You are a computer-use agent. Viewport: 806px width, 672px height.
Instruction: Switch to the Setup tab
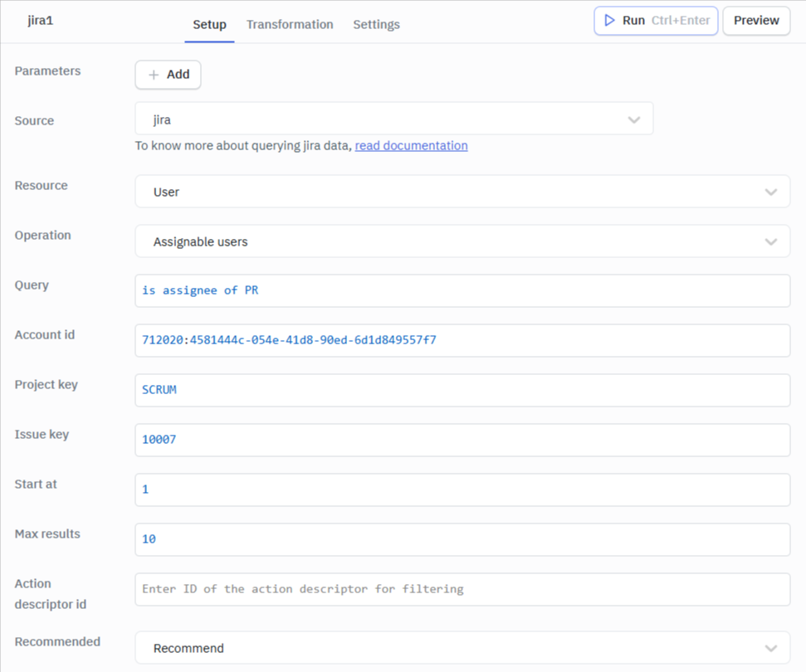[x=209, y=25]
